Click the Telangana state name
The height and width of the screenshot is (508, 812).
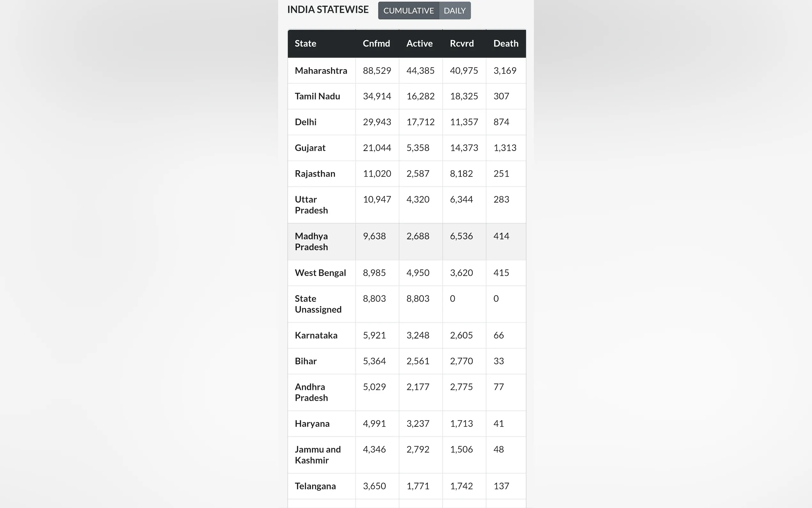tap(315, 486)
